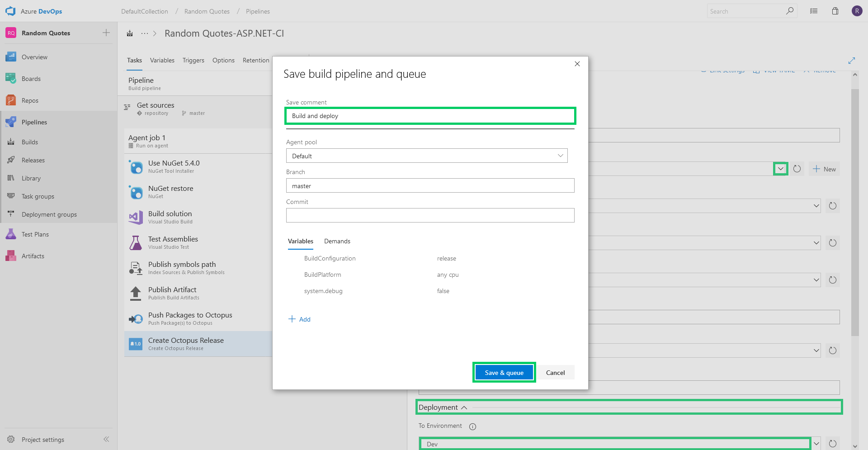Select Variables tab in dialog
Screen dimensions: 868x450
point(301,241)
